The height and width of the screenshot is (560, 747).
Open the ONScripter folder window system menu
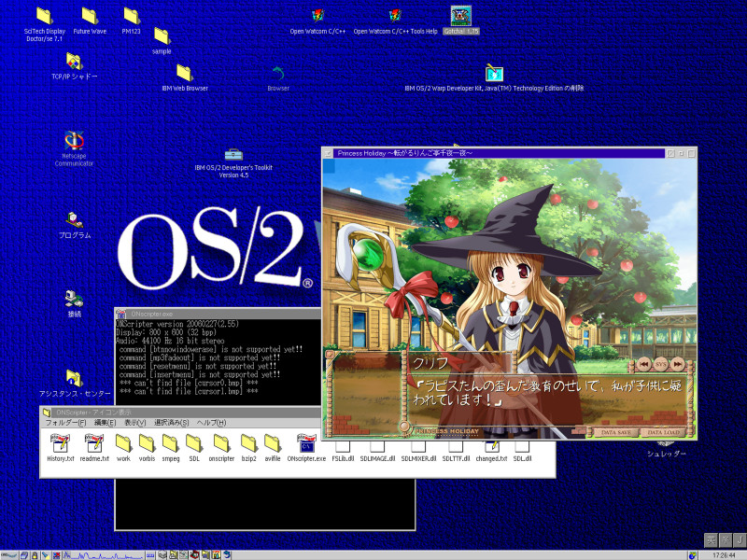point(46,413)
